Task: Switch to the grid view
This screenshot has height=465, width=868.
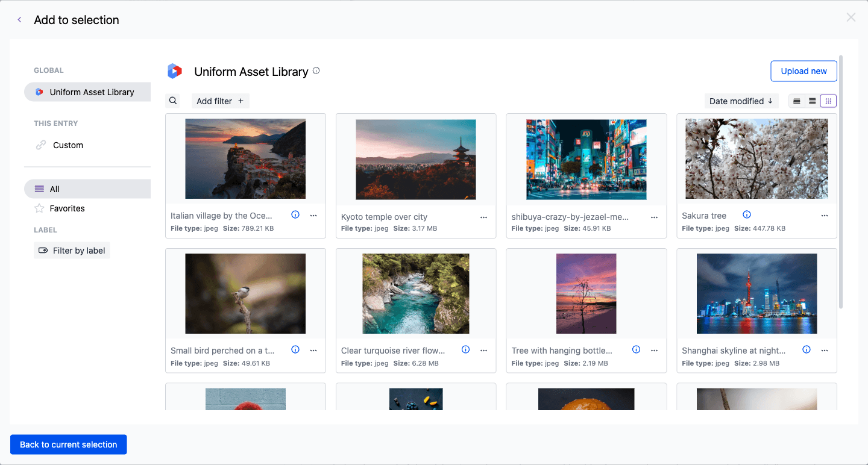Action: pyautogui.click(x=828, y=101)
